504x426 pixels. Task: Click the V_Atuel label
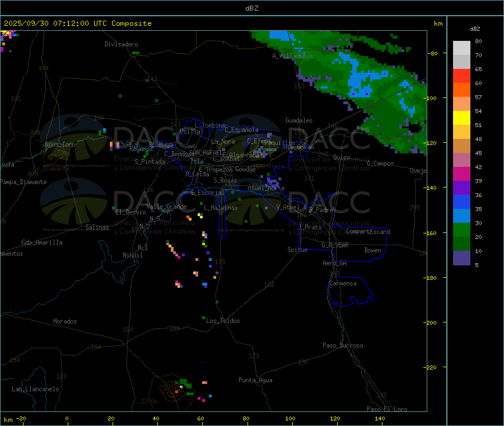coord(288,207)
